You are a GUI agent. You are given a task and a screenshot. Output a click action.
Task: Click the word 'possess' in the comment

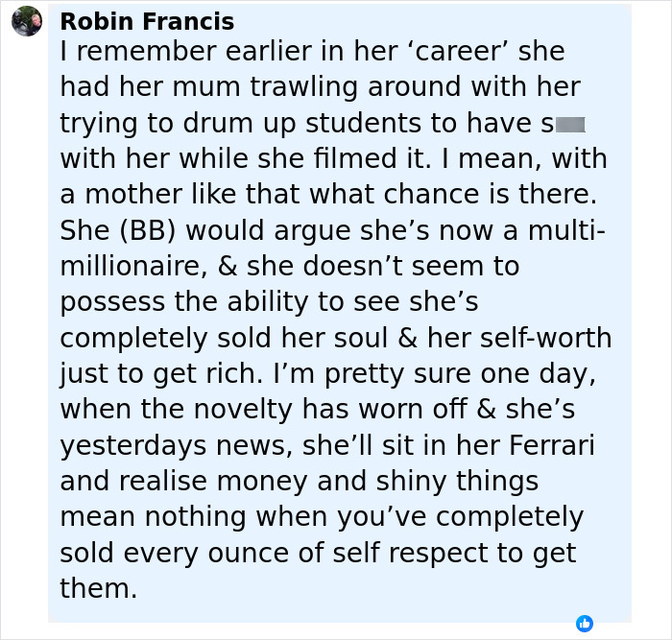112,303
